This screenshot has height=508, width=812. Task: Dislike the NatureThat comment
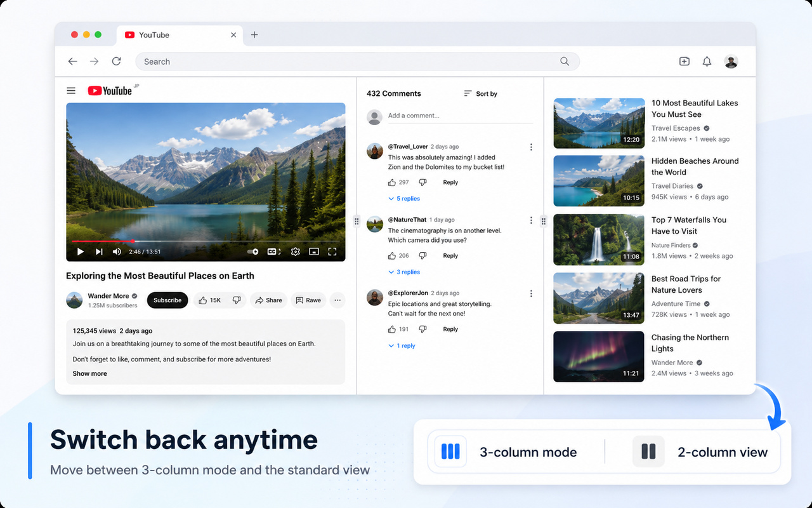point(422,256)
